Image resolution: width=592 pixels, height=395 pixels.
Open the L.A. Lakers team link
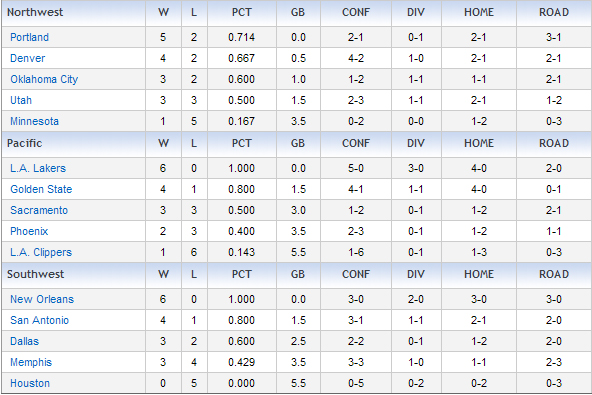point(38,168)
